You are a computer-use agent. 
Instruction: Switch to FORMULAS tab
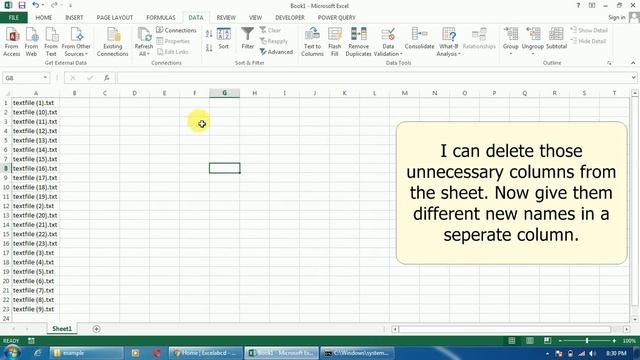[x=161, y=18]
